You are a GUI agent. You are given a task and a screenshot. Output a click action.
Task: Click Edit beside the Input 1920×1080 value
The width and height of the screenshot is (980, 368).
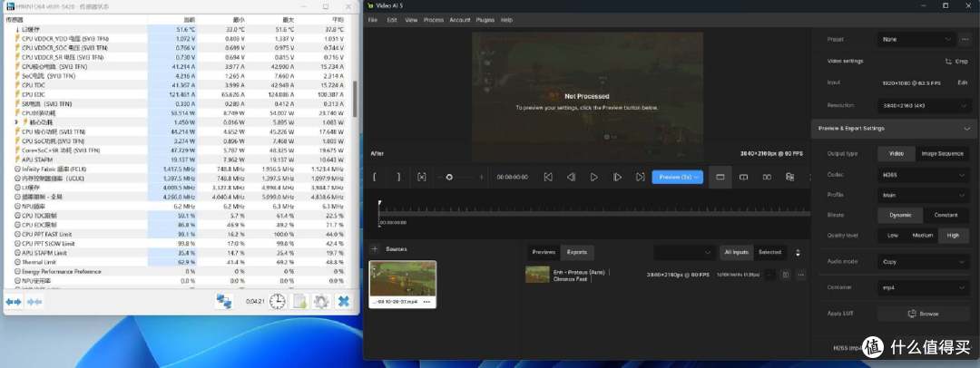(x=963, y=82)
